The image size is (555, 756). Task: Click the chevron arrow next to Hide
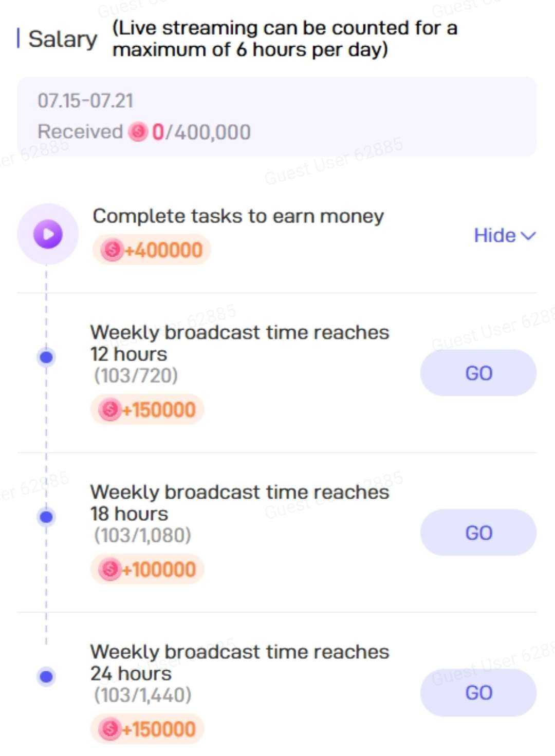point(528,236)
